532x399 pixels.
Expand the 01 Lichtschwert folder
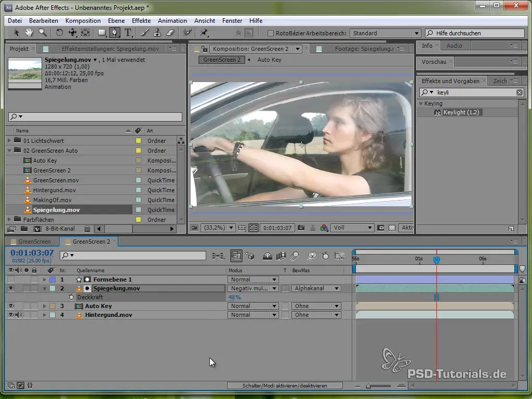pos(9,140)
